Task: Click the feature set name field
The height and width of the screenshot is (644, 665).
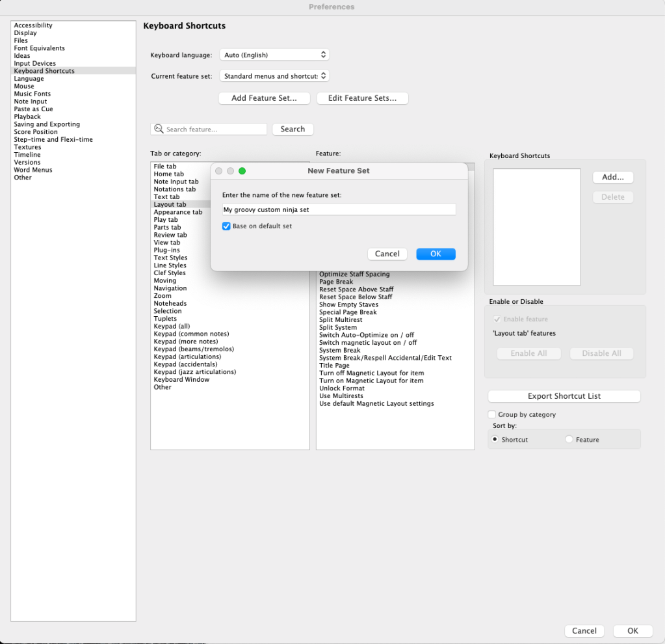Action: point(338,209)
